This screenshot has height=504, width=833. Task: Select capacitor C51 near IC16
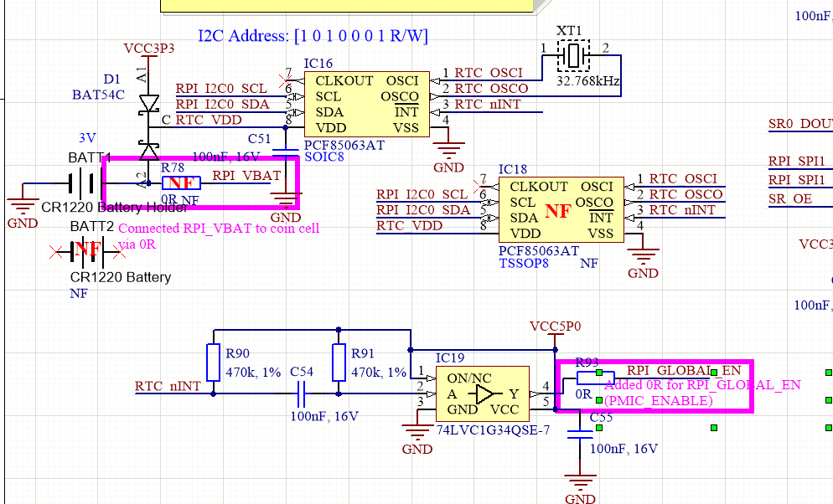(286, 152)
